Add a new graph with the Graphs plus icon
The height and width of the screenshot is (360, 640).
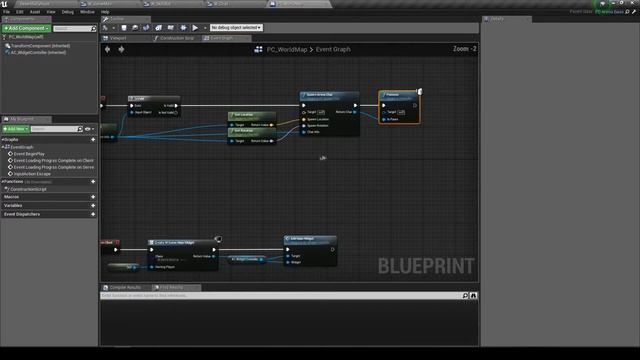coord(93,140)
